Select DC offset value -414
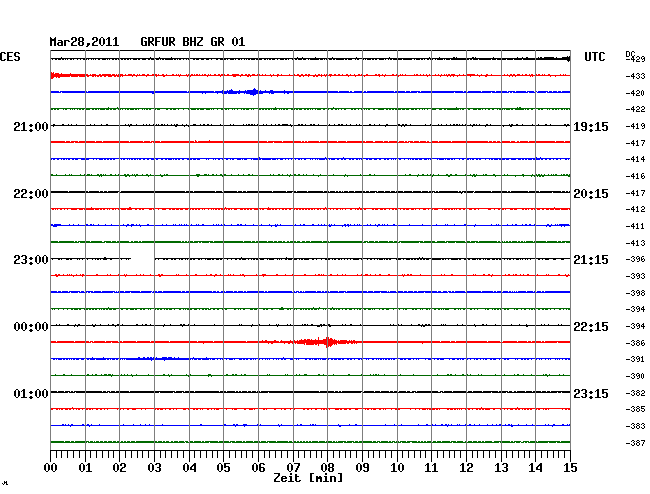The height and width of the screenshot is (494, 650). click(x=635, y=159)
